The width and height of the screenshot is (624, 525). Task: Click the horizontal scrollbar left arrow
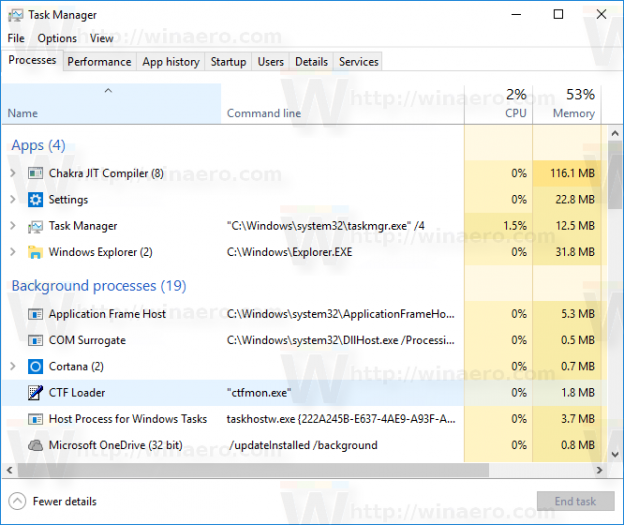tap(10, 470)
